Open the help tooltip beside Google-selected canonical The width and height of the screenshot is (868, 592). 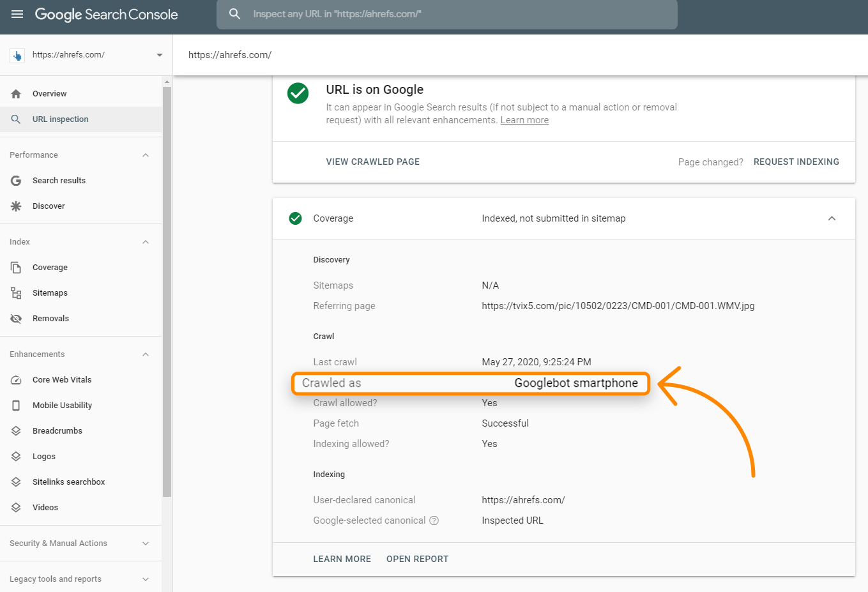(434, 520)
